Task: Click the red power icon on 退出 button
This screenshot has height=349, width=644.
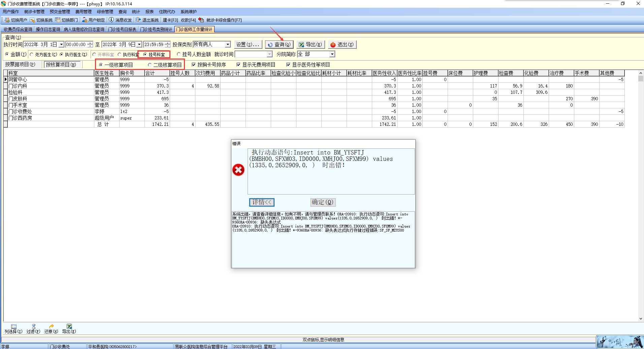Action: (x=333, y=45)
